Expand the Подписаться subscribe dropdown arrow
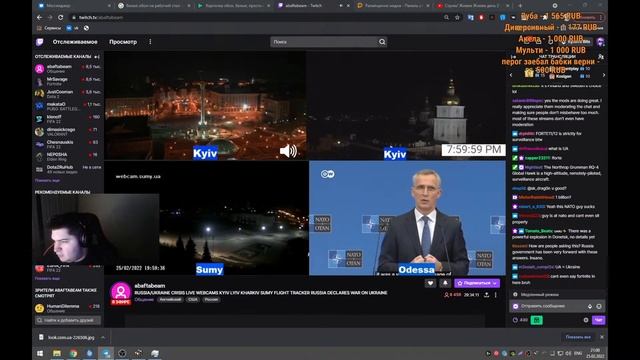Screen dimensions: 640x360 coord(495,283)
